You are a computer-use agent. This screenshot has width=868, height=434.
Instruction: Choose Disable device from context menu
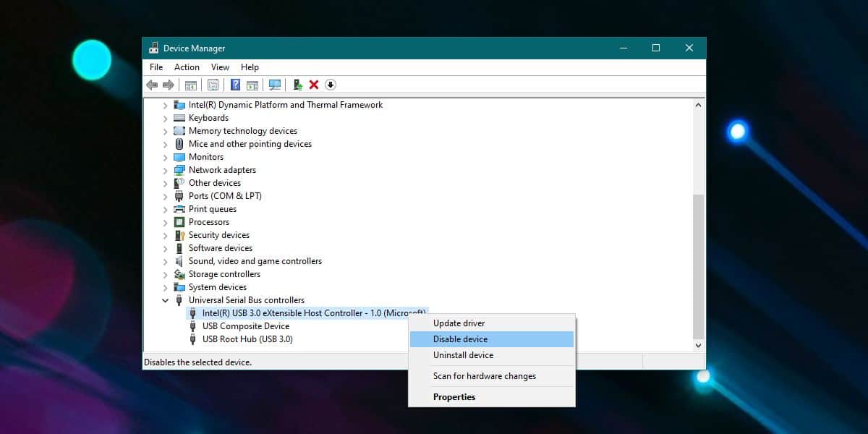492,339
